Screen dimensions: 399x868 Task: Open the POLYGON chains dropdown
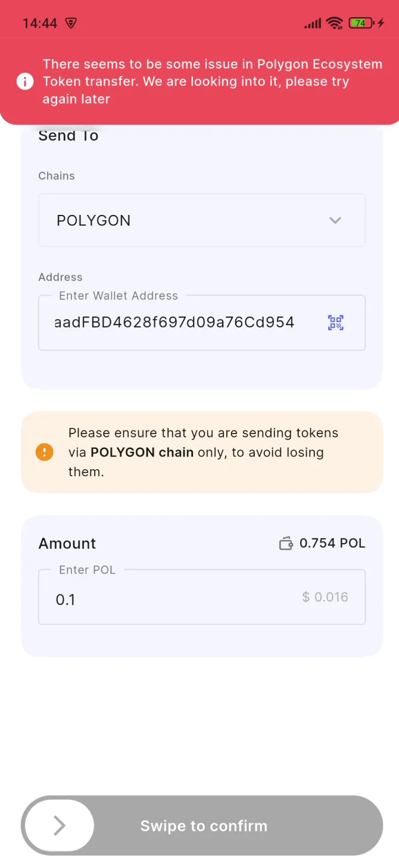coord(201,220)
